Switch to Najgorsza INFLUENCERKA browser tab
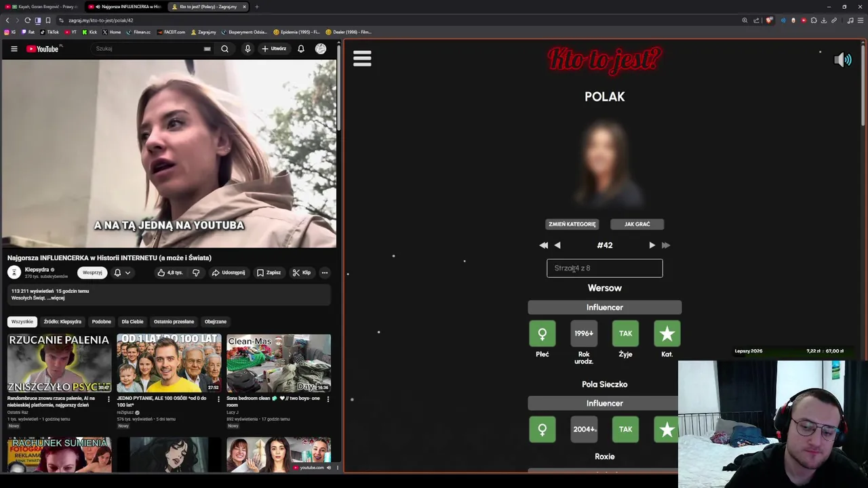868x488 pixels. click(x=126, y=7)
